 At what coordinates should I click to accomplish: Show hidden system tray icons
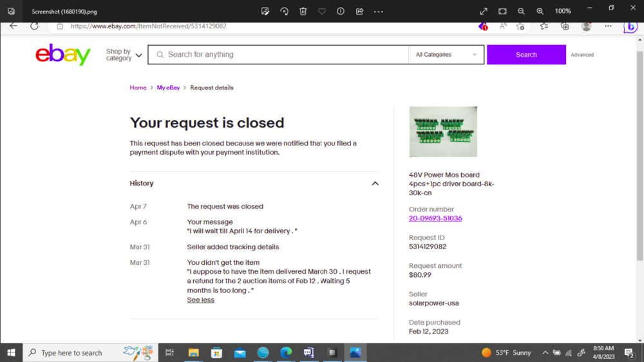tap(545, 352)
